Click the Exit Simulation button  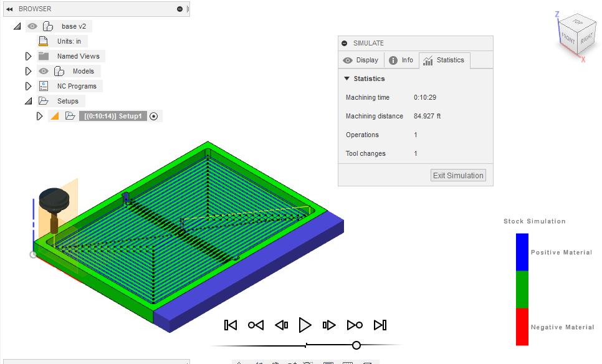[458, 175]
